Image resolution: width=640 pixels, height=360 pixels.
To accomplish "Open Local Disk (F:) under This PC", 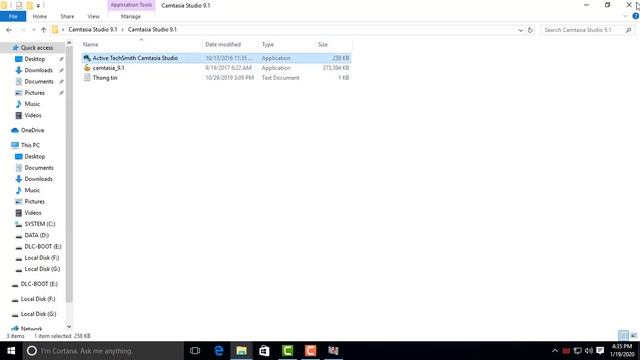I will click(x=42, y=258).
